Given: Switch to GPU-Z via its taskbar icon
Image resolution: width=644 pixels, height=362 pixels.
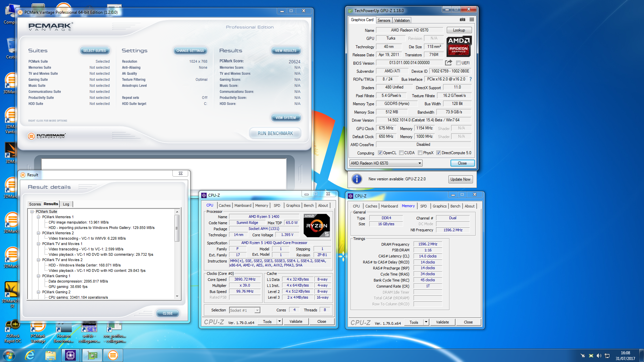Looking at the screenshot, I should point(92,355).
